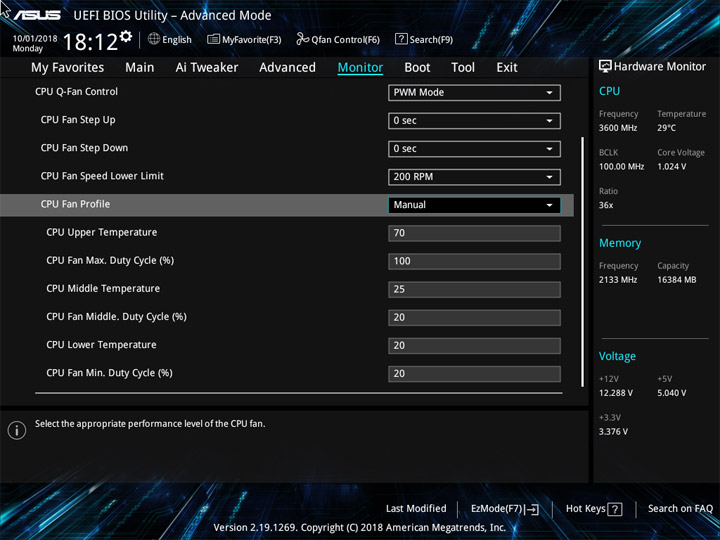720x540 pixels.
Task: Click the CPU Upper Temperature field
Action: point(474,233)
